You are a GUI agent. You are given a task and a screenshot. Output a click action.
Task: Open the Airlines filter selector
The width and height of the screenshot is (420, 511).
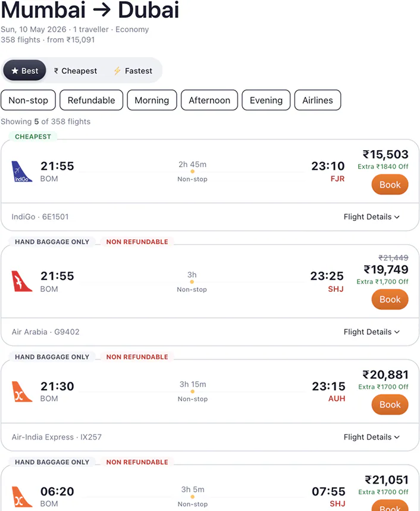pyautogui.click(x=318, y=100)
